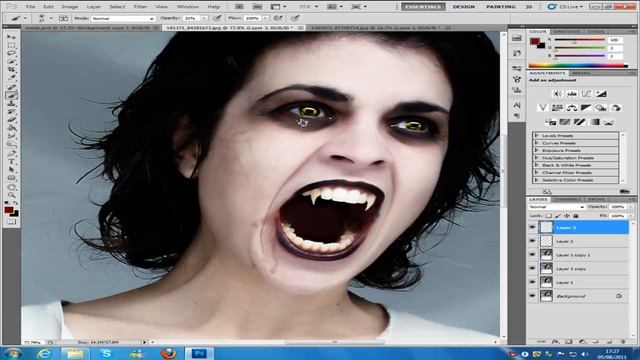
Task: Open the brush Mode dropdown in options bar
Action: 123,19
